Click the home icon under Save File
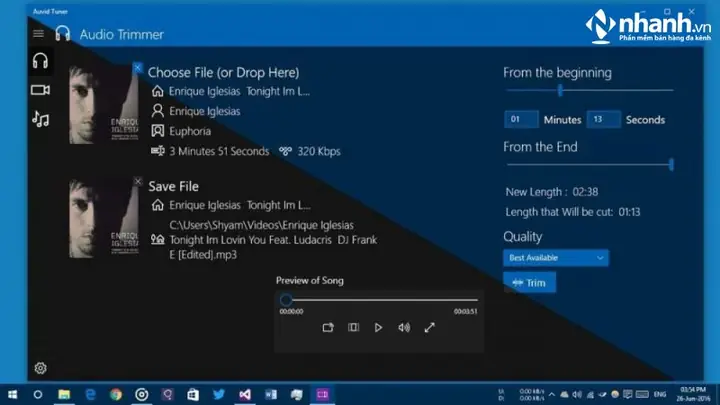This screenshot has width=720, height=405. coord(158,205)
